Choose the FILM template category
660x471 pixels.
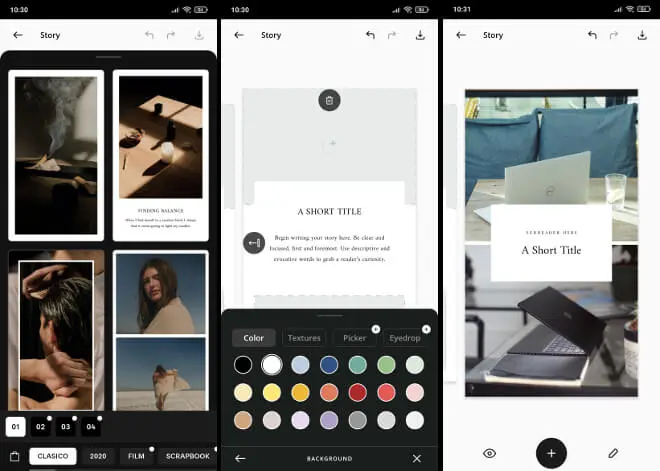click(x=134, y=456)
